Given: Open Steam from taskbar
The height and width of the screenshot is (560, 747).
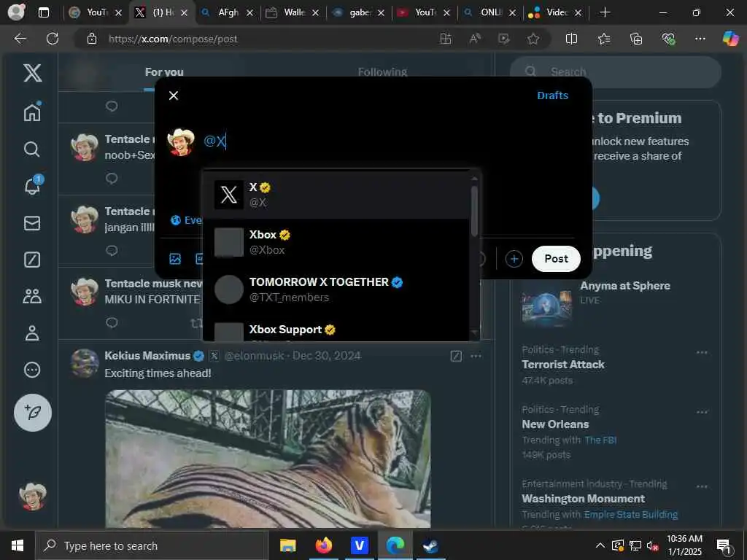Looking at the screenshot, I should pyautogui.click(x=430, y=545).
